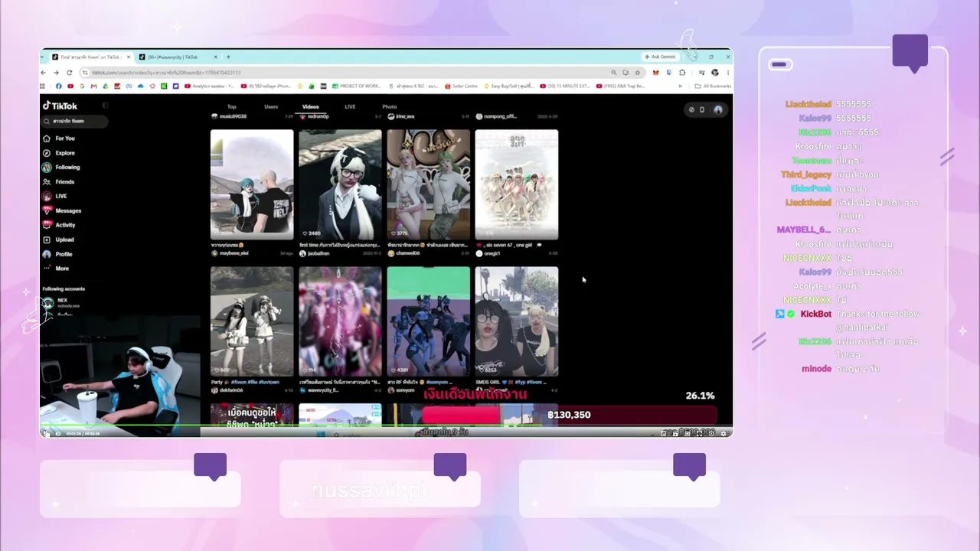Switch to the Photo search tab
Screen dimensions: 980x551
coord(390,107)
